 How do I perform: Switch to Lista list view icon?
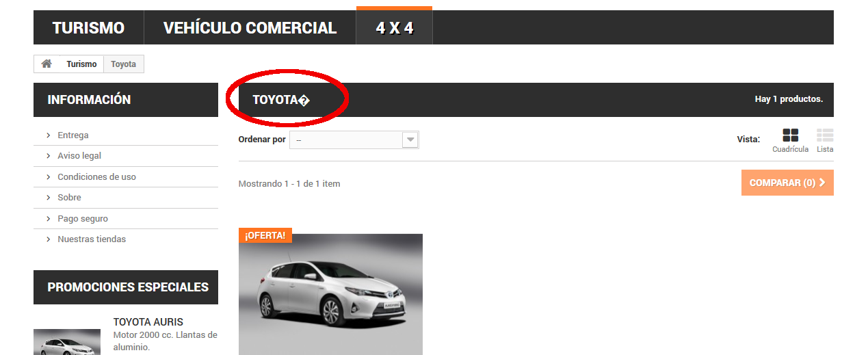pyautogui.click(x=825, y=135)
